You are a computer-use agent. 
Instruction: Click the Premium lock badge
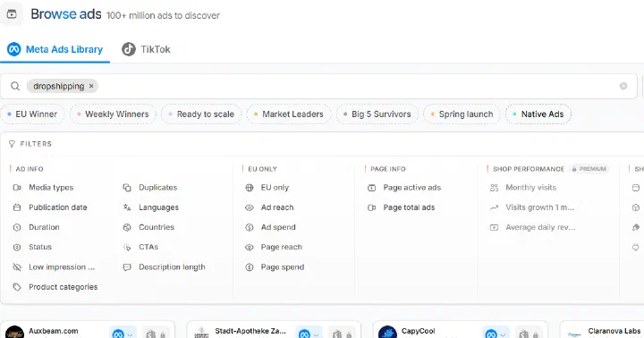589,169
